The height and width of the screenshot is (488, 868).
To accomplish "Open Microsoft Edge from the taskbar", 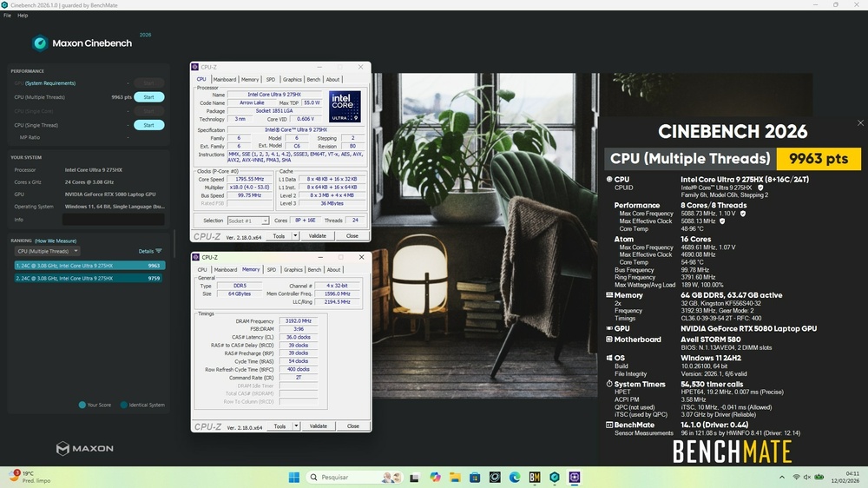I will coord(514,477).
